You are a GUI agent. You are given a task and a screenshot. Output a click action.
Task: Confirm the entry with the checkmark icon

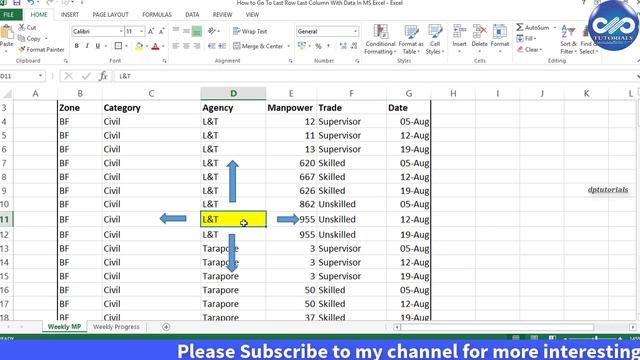(x=86, y=76)
